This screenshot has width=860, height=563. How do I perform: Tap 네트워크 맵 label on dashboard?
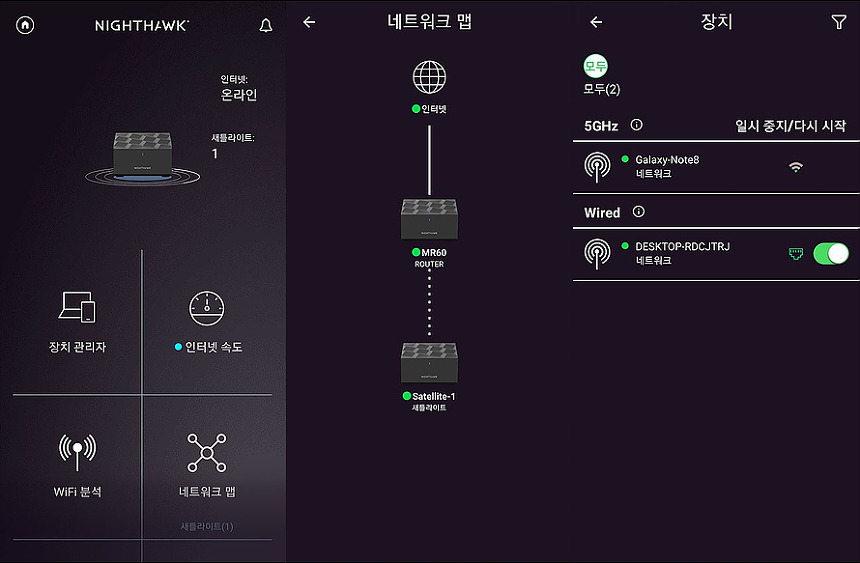tap(207, 492)
